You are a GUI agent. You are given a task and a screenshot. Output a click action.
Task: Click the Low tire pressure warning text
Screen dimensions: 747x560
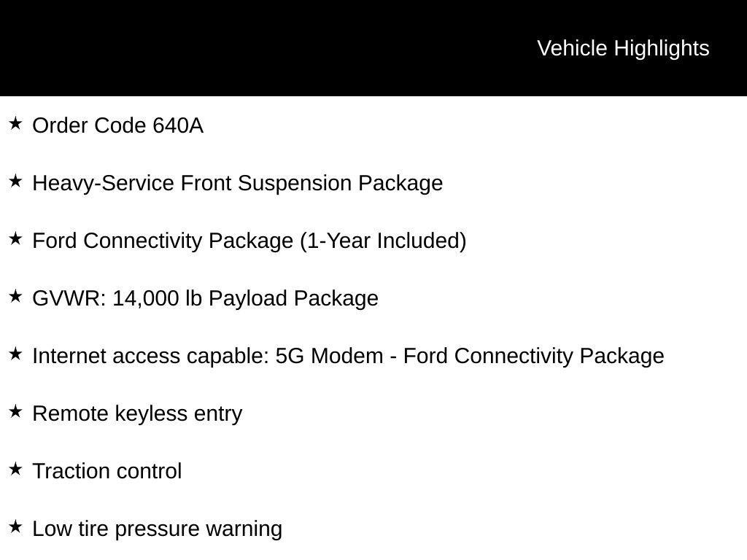158,529
